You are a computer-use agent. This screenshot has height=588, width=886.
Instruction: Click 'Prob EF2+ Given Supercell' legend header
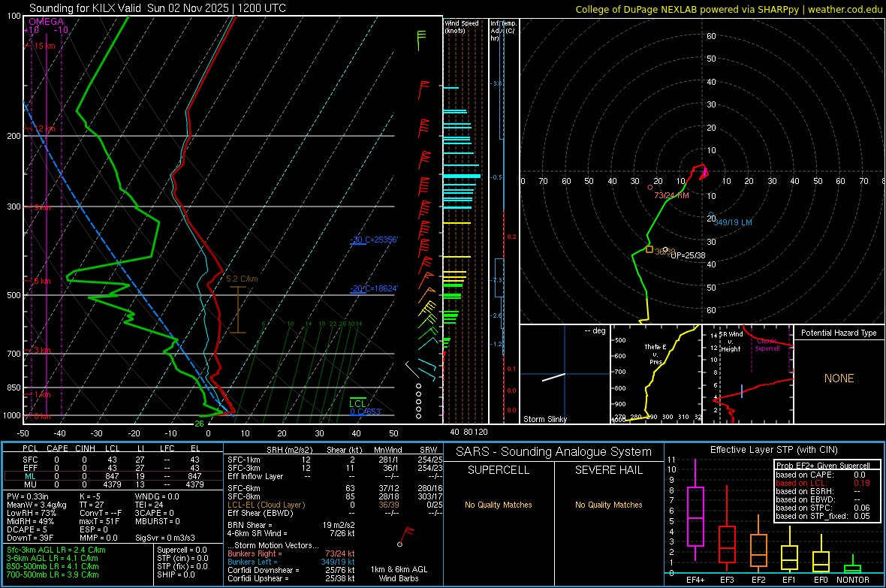823,466
